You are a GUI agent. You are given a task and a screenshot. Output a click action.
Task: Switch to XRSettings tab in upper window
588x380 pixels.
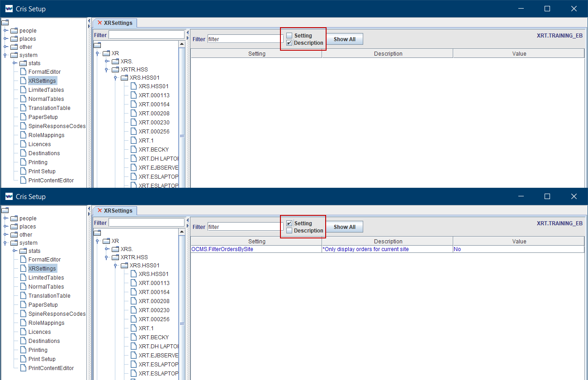pos(115,23)
